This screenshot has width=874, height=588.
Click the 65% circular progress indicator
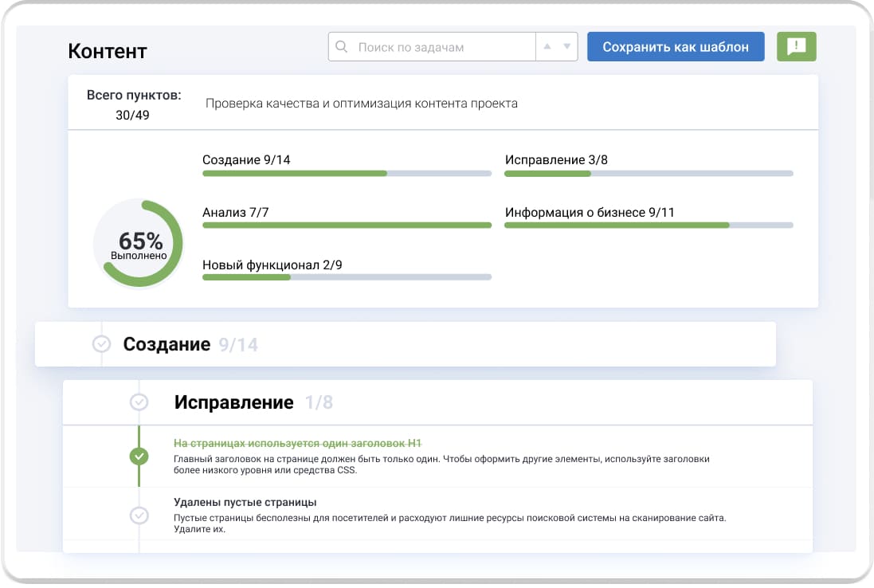click(x=139, y=244)
